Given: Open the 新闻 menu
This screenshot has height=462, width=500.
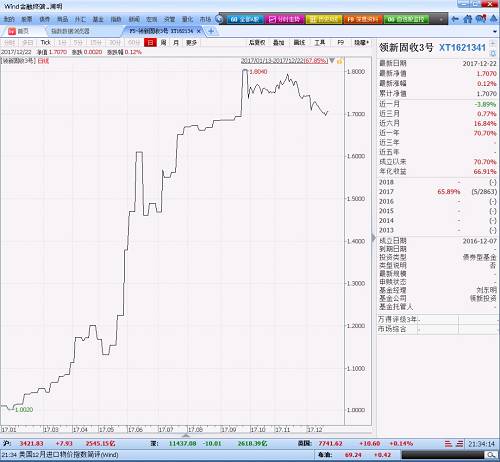Looking at the screenshot, I should [134, 20].
